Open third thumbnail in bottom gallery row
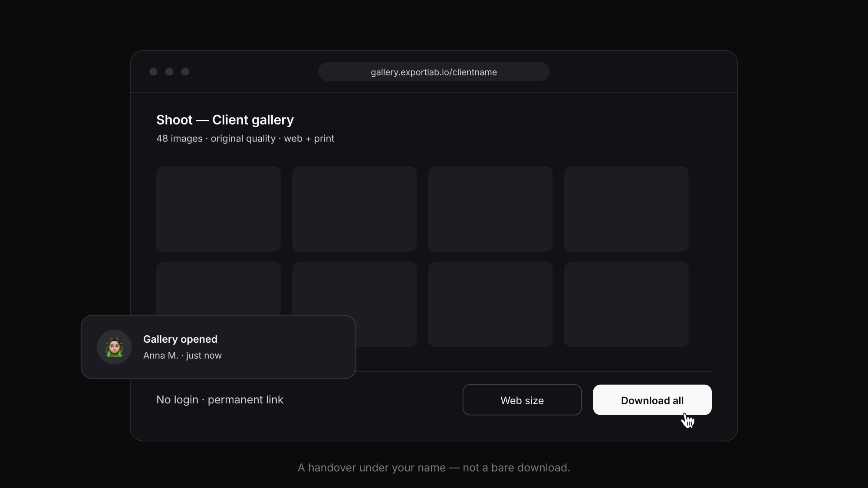Image resolution: width=868 pixels, height=488 pixels. 490,304
